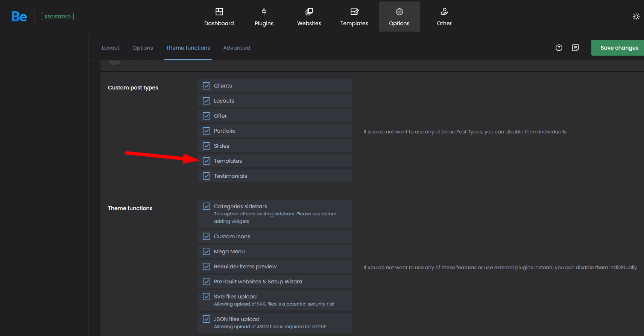Switch to the Layout tab
Screen dimensions: 644x336
coord(111,48)
